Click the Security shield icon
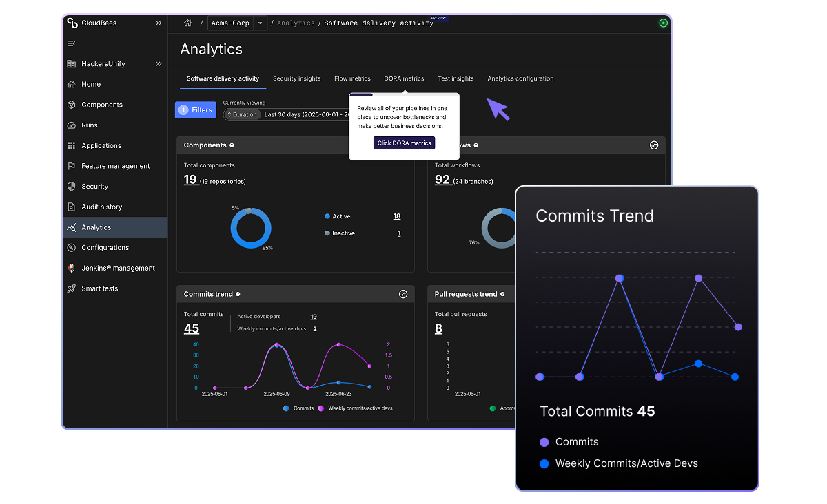The height and width of the screenshot is (504, 827). [71, 187]
